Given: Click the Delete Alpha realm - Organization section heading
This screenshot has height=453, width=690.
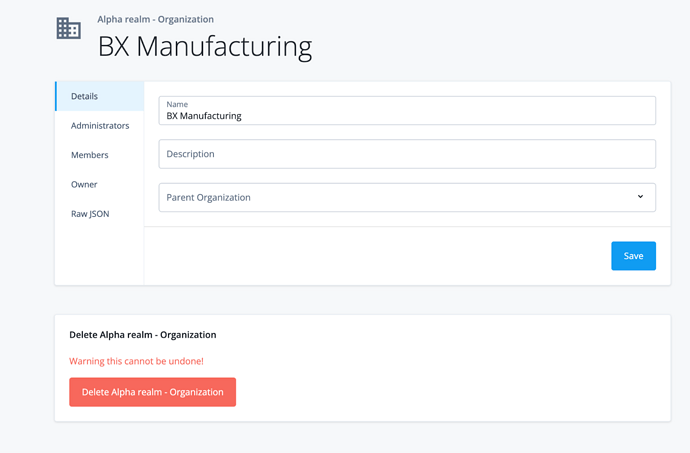Looking at the screenshot, I should (142, 335).
